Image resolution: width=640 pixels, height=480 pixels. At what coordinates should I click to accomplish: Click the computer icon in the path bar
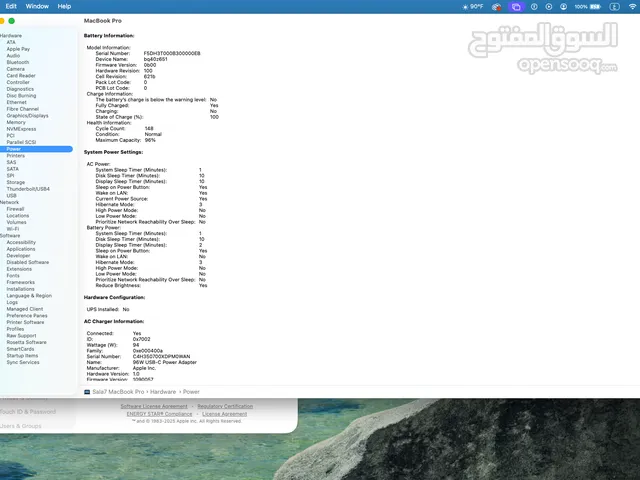[x=88, y=392]
